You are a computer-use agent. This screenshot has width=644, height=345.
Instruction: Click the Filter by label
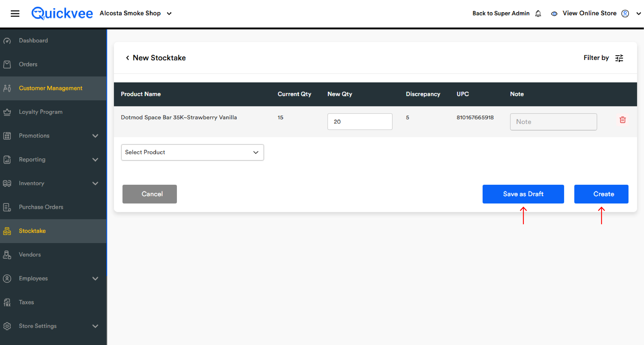(x=596, y=58)
